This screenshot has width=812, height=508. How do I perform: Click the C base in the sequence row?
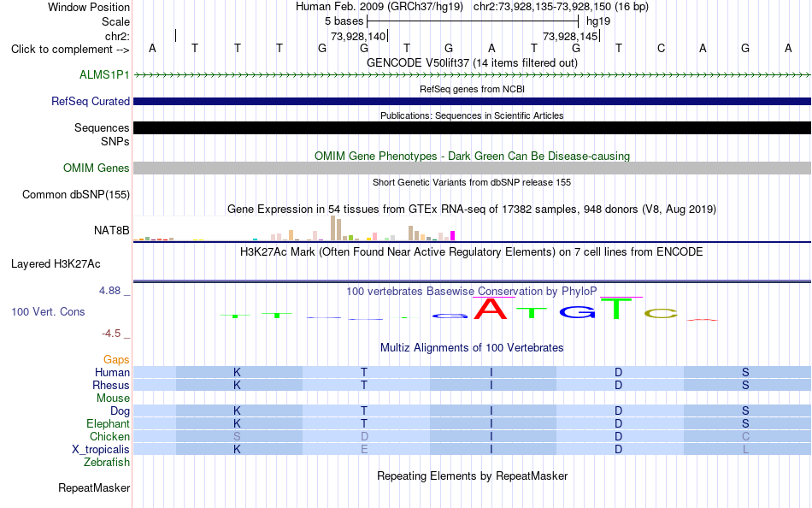[661, 48]
